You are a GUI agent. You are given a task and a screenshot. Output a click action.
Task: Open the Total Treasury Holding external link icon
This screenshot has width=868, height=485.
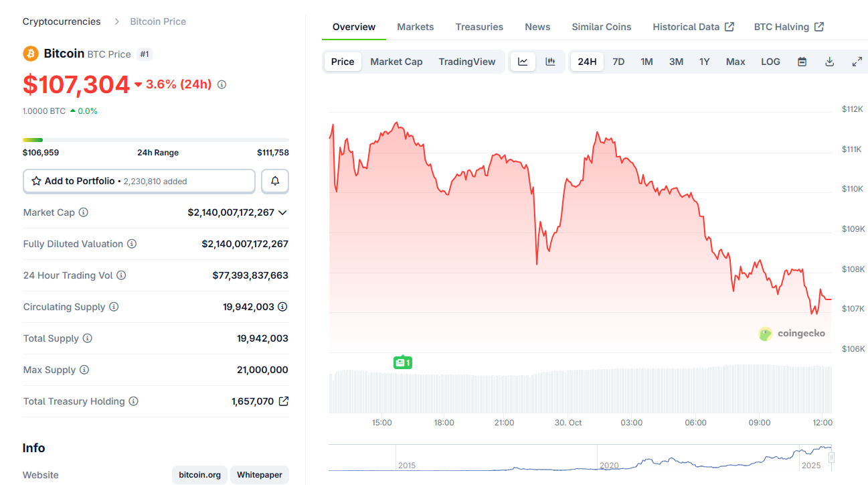284,401
